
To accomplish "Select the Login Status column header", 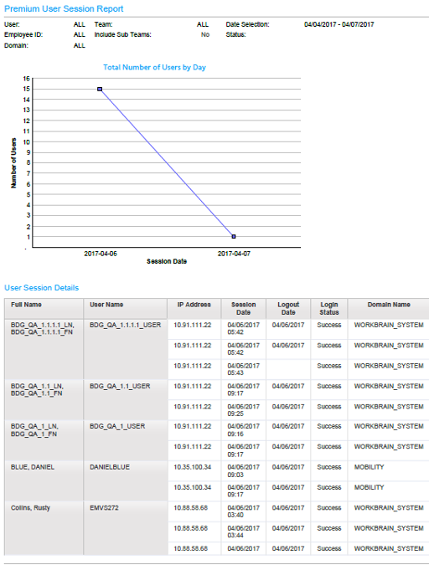I will coord(329,308).
